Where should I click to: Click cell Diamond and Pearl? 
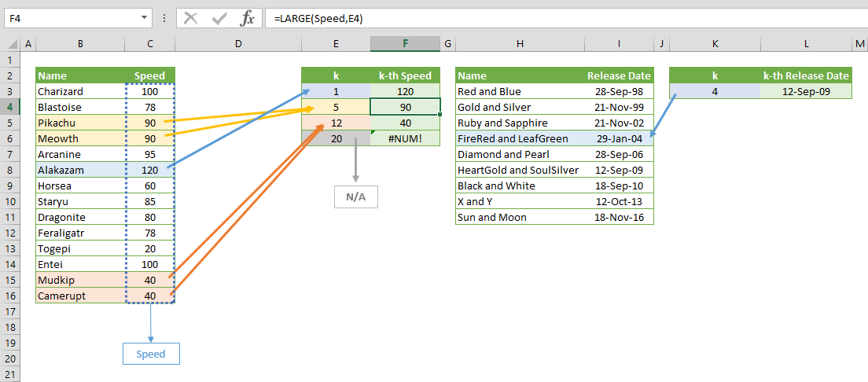(520, 154)
